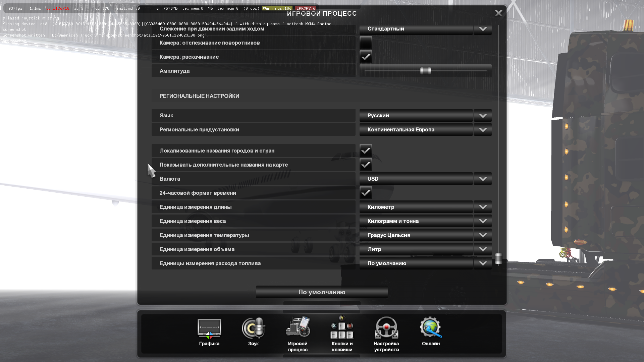This screenshot has width=644, height=362.
Task: Enable Камера: отслеживание поворотников checkbox
Action: point(366,43)
